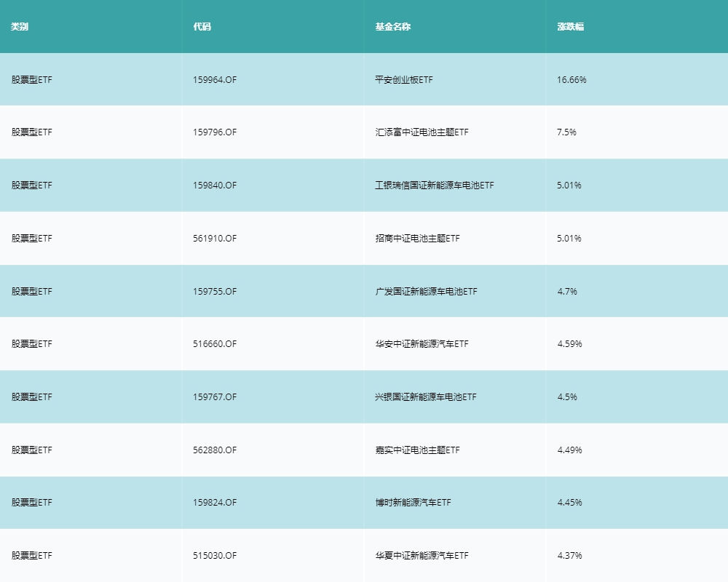Click 股票型ETF in the 159796.OF row
Viewport: 728px width, 582px height.
tap(31, 132)
